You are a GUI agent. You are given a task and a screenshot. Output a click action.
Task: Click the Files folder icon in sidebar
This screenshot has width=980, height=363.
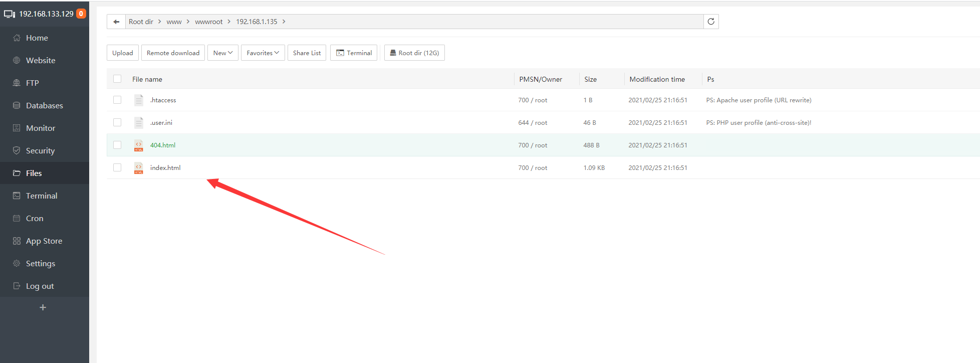click(x=17, y=173)
